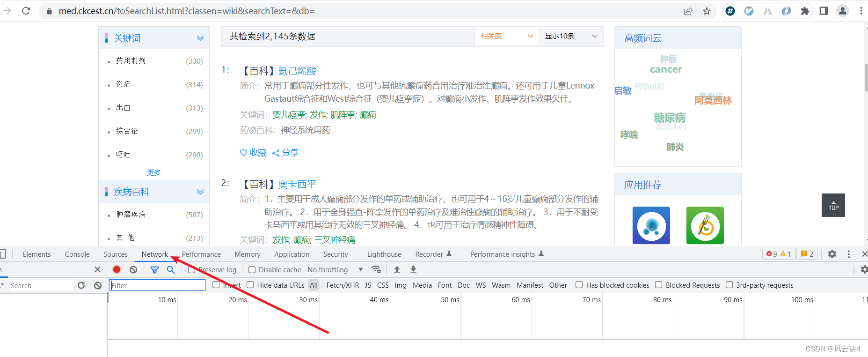Collapse the 关键词 filter section

[200, 38]
